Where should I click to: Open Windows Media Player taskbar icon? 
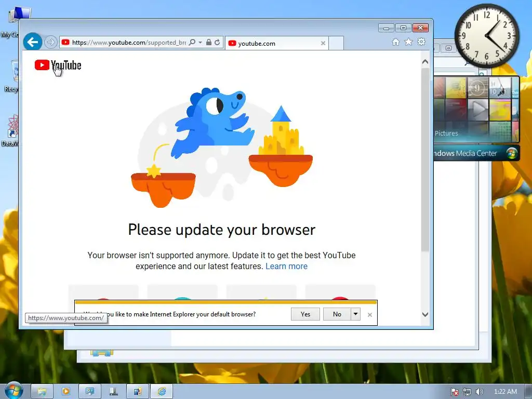tap(66, 392)
